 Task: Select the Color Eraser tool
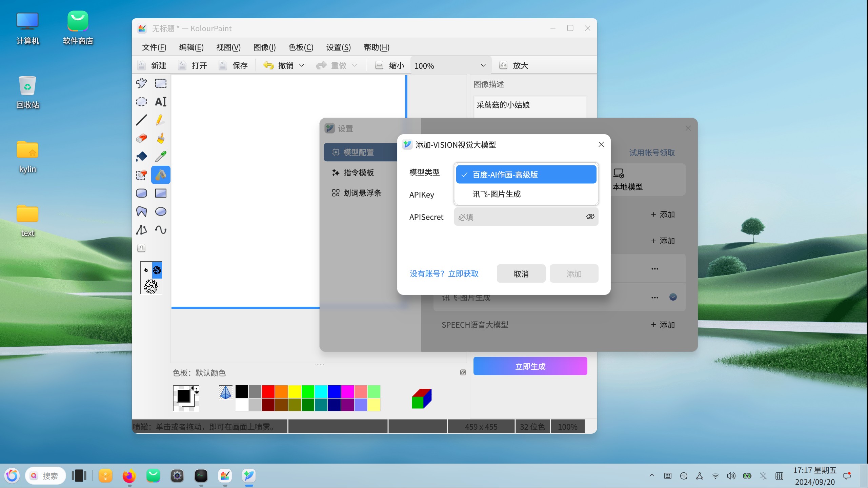click(141, 175)
